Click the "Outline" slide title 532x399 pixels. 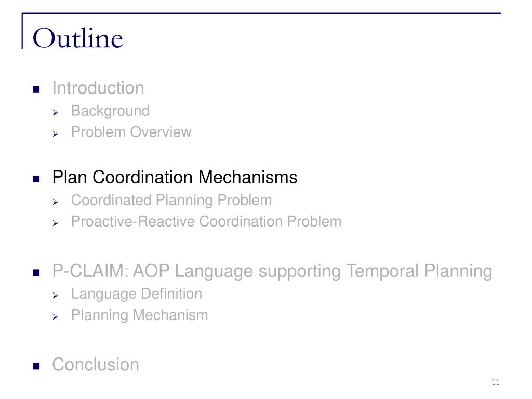(x=78, y=39)
